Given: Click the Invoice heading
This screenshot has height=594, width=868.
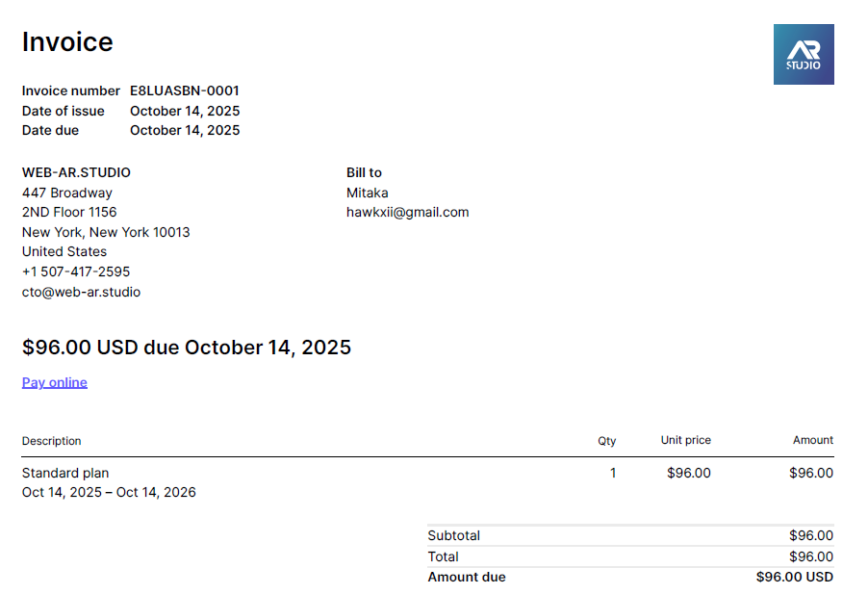Looking at the screenshot, I should (67, 42).
